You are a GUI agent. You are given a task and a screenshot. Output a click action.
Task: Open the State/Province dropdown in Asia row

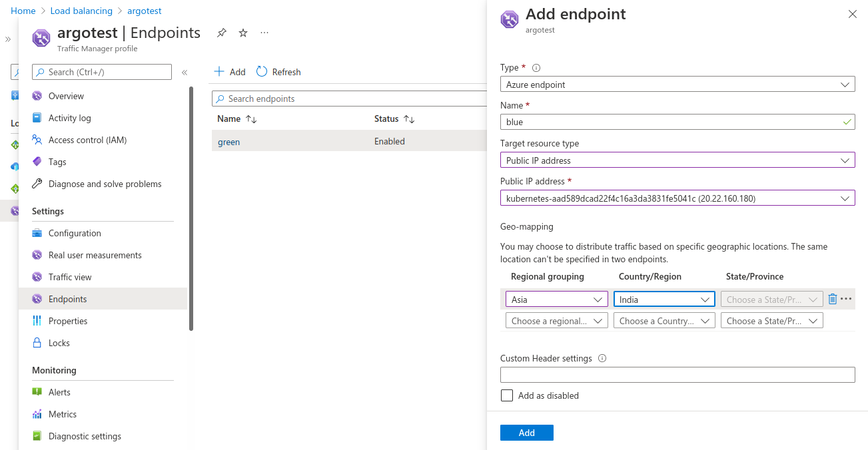tap(772, 300)
